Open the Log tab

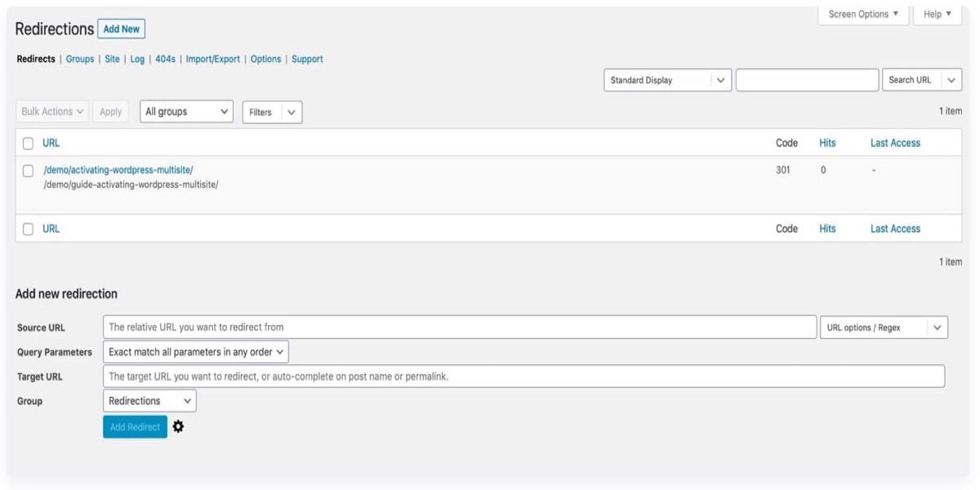[x=137, y=59]
